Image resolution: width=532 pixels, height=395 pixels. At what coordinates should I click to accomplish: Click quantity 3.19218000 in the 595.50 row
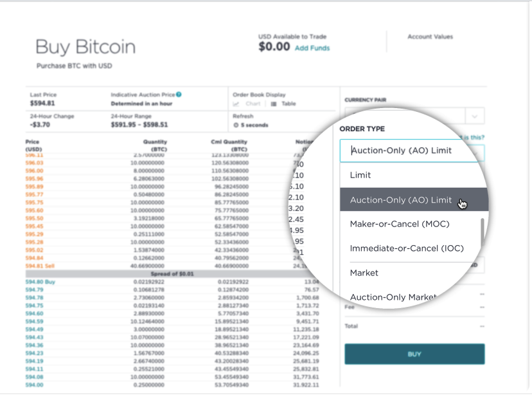point(149,218)
